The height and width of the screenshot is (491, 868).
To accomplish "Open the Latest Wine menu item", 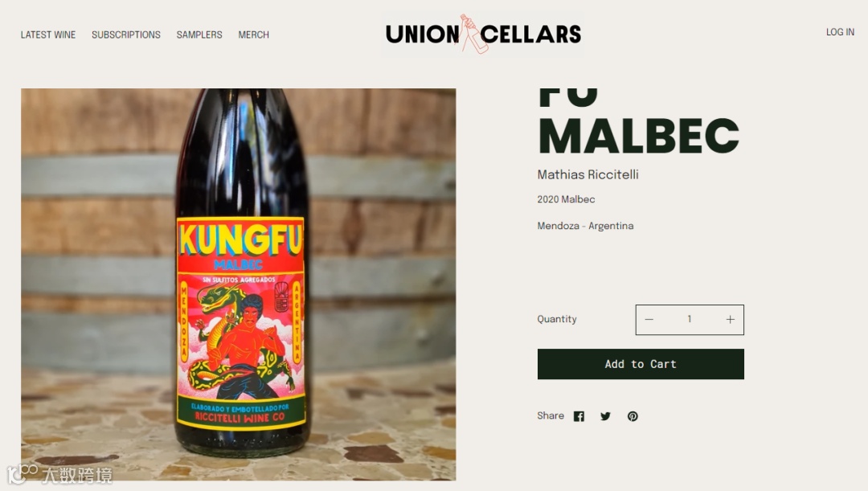I will [48, 35].
